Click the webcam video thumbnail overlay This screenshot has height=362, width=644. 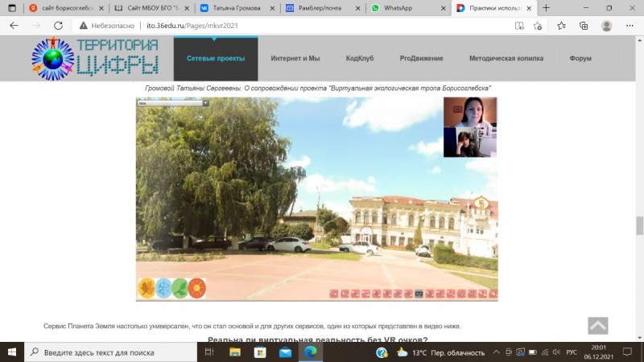coord(470,127)
